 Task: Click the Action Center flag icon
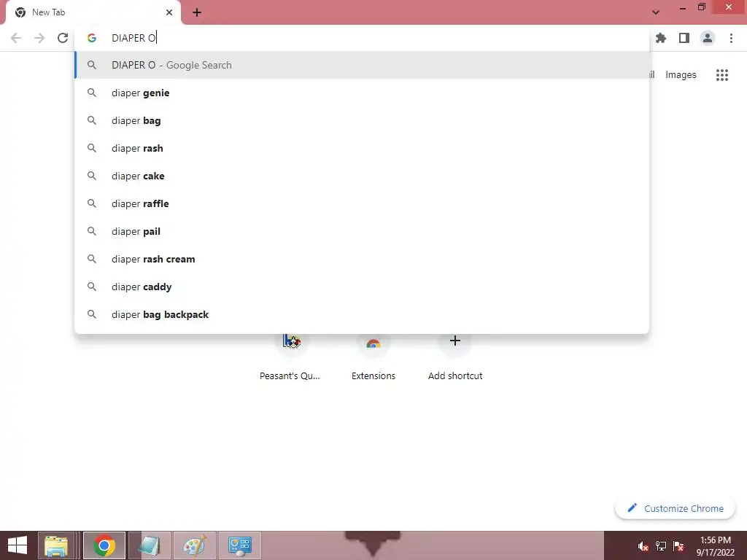pos(678,546)
